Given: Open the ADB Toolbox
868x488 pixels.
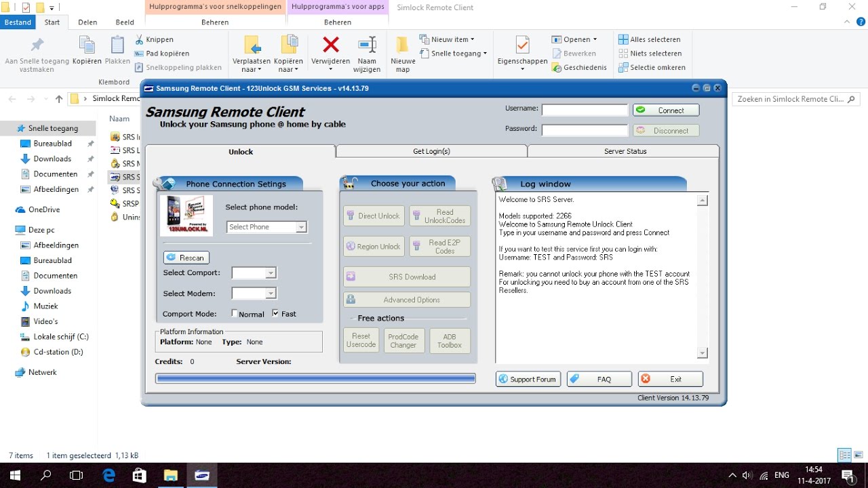Looking at the screenshot, I should (x=450, y=340).
